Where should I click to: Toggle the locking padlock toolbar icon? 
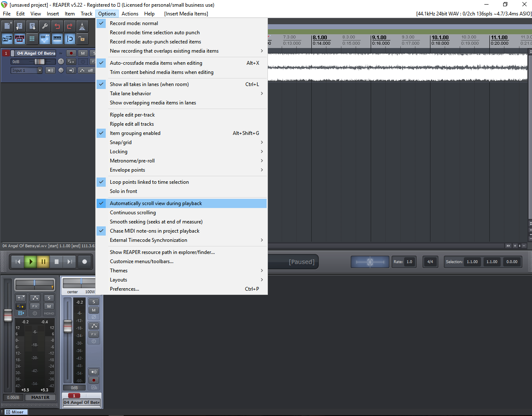[x=82, y=39]
